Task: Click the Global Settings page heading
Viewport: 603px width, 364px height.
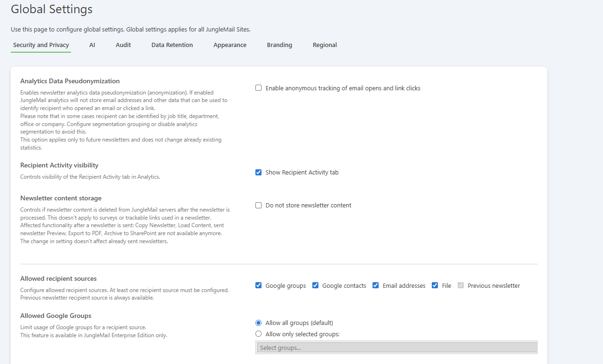Action: point(52,9)
